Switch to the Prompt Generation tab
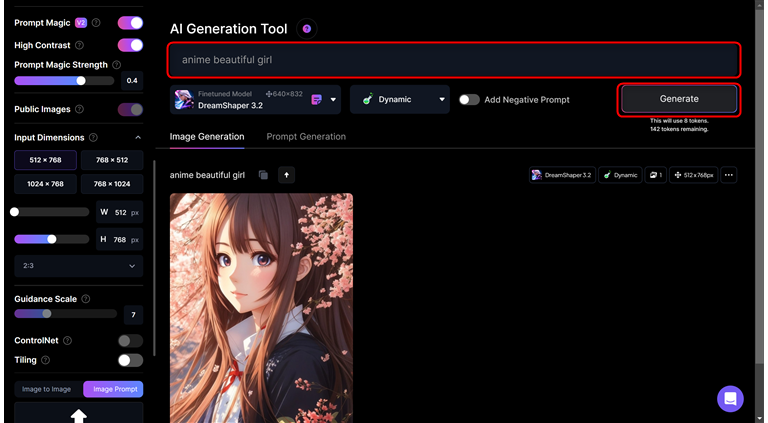 306,137
